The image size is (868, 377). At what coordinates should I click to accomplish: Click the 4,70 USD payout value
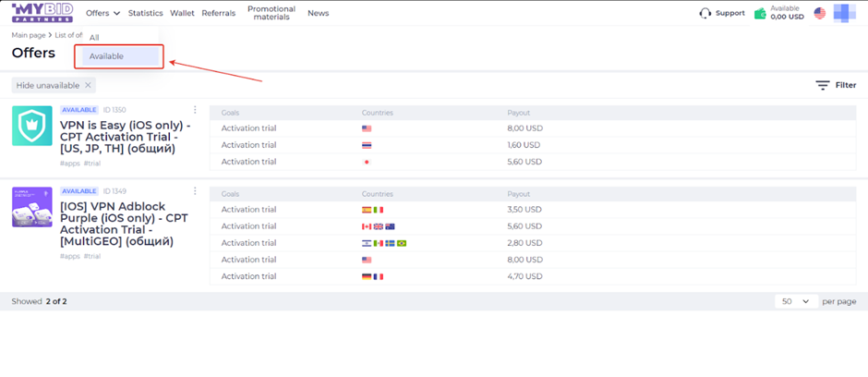524,275
